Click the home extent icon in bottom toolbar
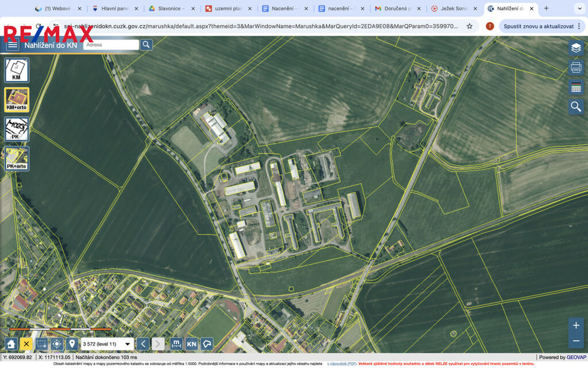Viewport: 588px width, 368px height. click(x=11, y=344)
